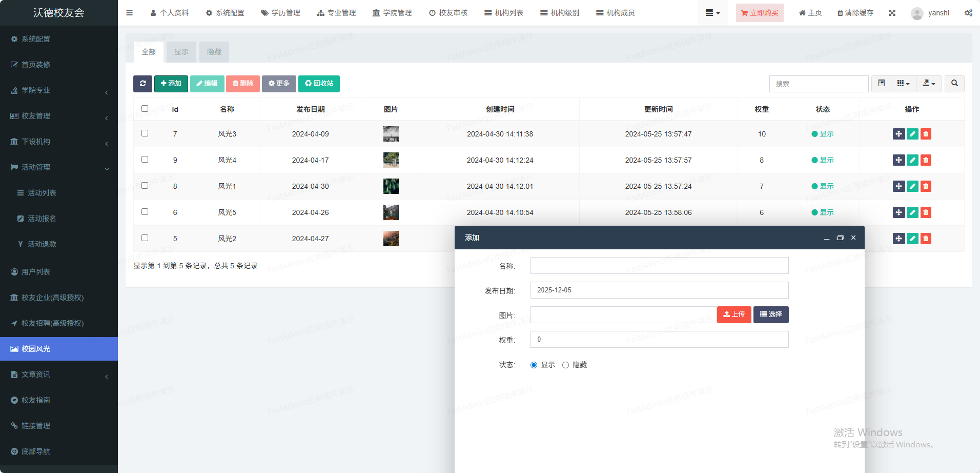Click the green edit pencil for row 风光4
980x473 pixels.
[x=912, y=160]
